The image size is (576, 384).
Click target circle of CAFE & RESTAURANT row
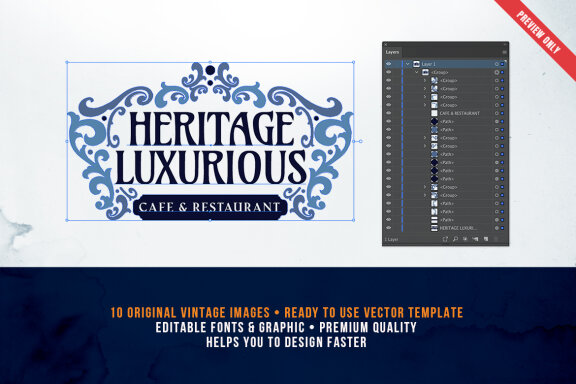[497, 113]
